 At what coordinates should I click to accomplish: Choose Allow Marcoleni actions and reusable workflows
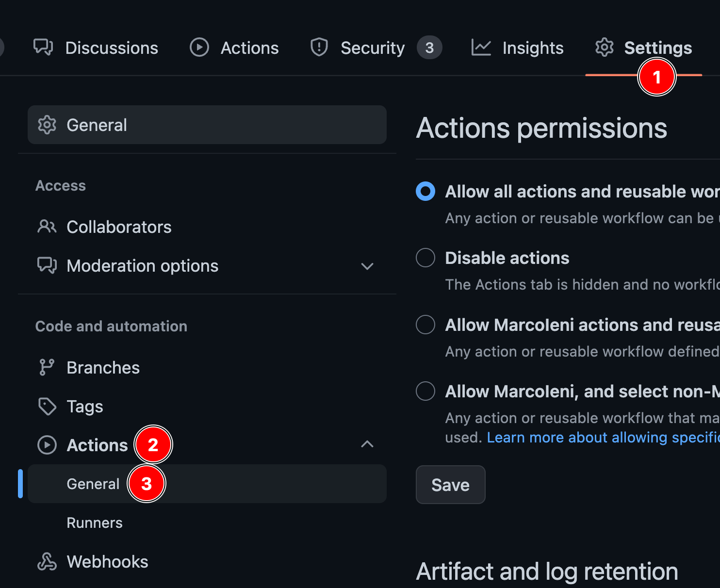[425, 325]
